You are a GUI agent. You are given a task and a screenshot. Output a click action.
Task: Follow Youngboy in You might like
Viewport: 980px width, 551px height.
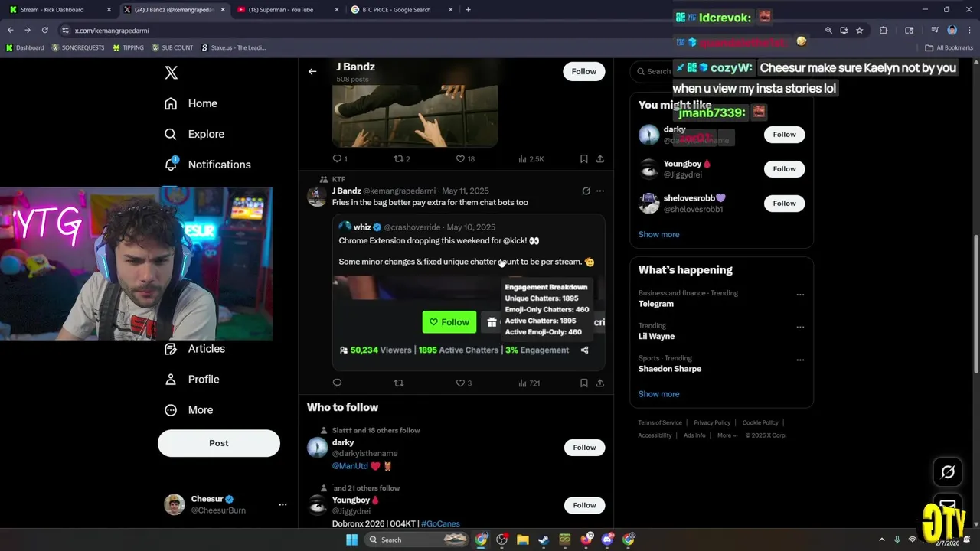(784, 169)
